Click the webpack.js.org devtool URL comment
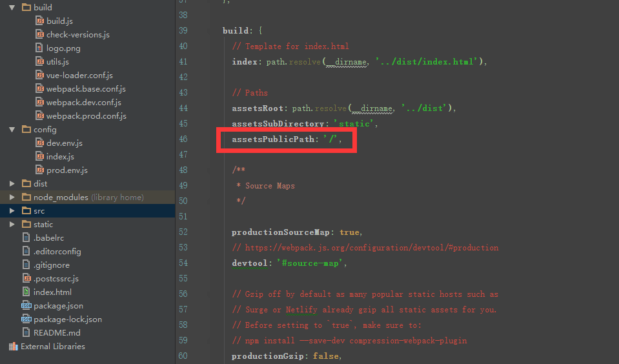The image size is (619, 364). (x=365, y=248)
